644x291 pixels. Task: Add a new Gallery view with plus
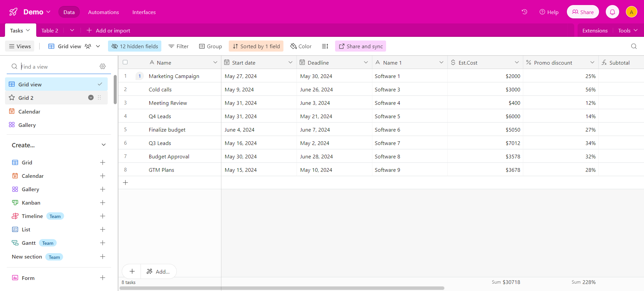(103, 189)
